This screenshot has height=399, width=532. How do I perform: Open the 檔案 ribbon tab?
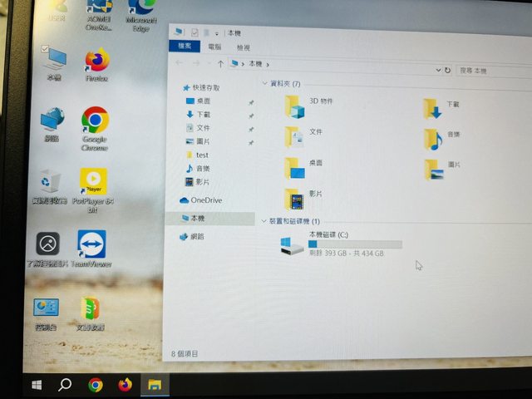(x=186, y=47)
